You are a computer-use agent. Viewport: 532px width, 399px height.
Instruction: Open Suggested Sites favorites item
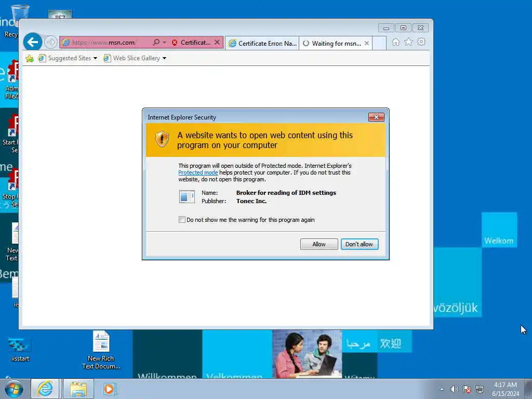tap(64, 58)
